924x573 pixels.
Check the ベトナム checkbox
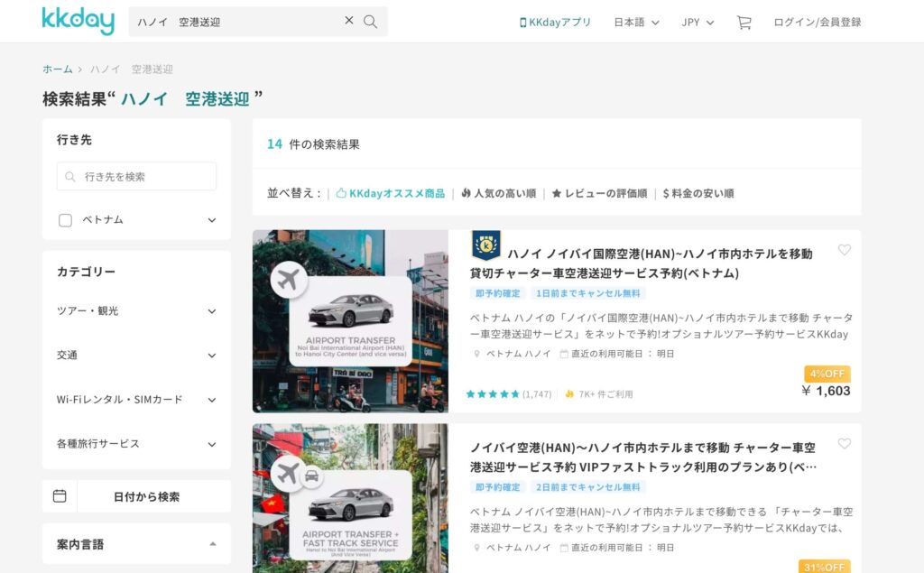(65, 220)
